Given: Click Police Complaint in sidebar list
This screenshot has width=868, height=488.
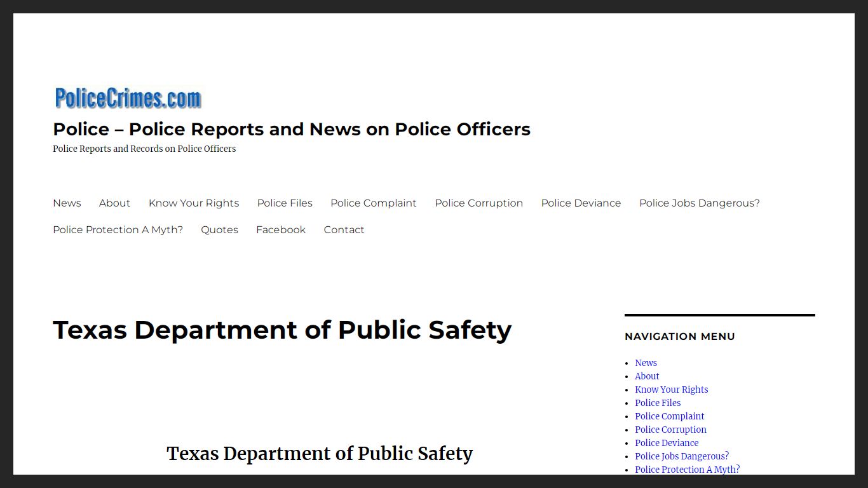Looking at the screenshot, I should (669, 416).
